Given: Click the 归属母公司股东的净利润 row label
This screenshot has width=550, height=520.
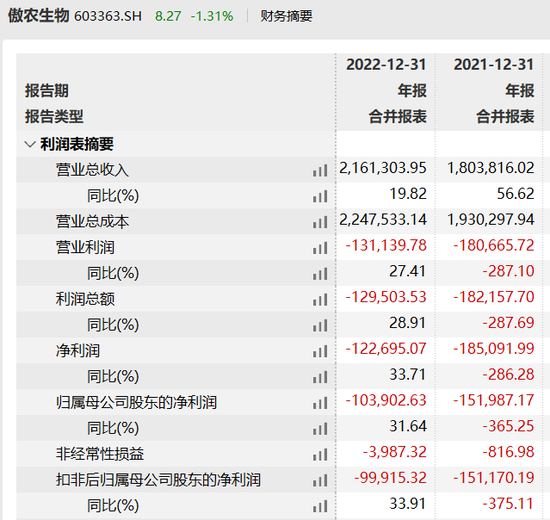Looking at the screenshot, I should [136, 402].
